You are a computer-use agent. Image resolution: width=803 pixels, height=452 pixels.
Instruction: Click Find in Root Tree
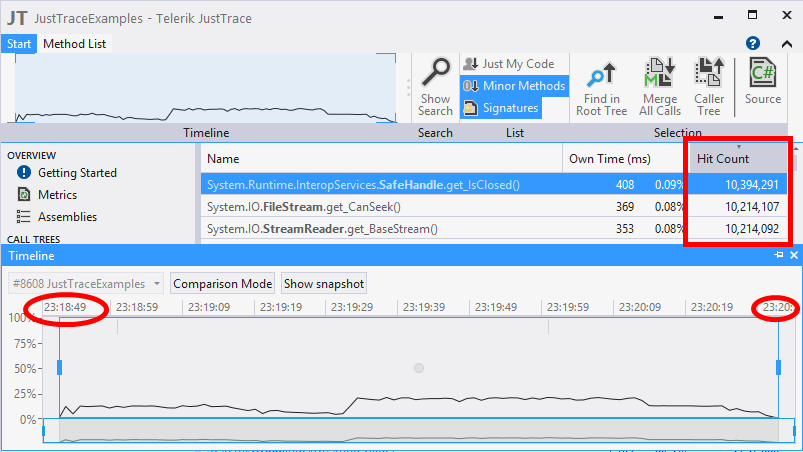coord(602,88)
